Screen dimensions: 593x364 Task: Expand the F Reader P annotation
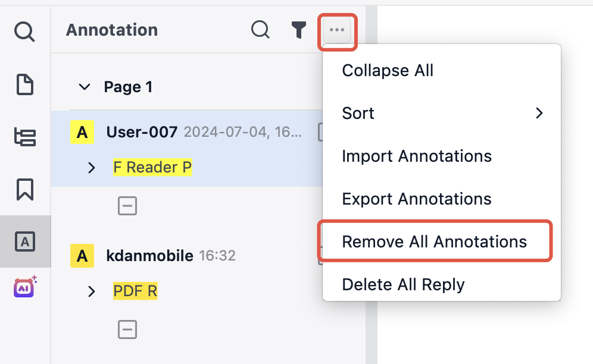pyautogui.click(x=91, y=168)
